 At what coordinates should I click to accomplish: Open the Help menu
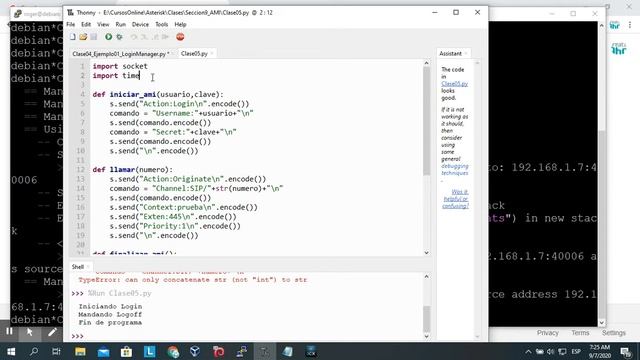(180, 24)
